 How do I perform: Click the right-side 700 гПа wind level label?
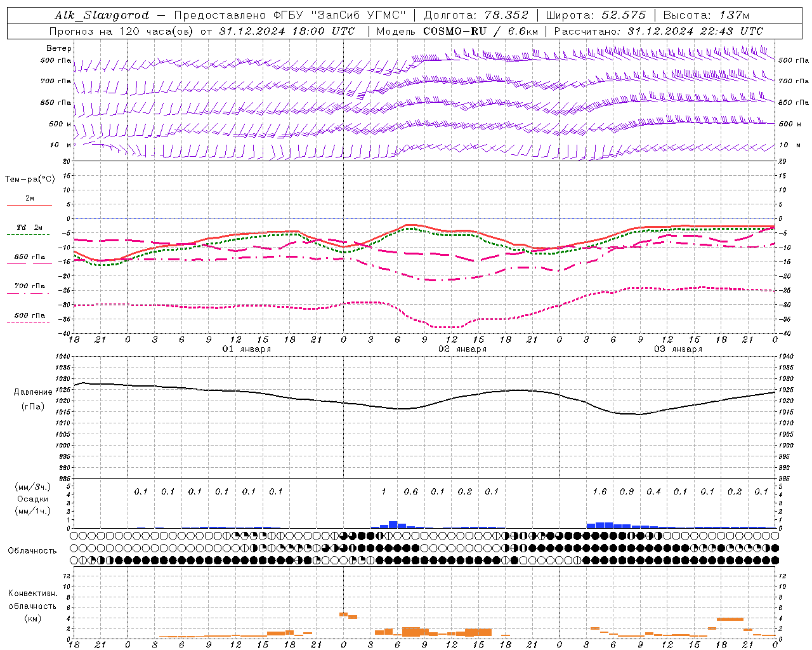[794, 81]
